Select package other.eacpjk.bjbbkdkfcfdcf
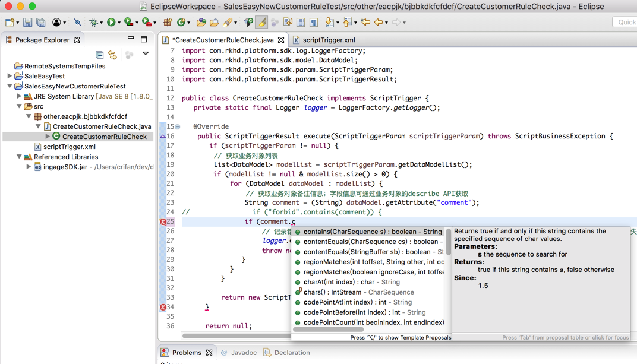 pos(86,116)
